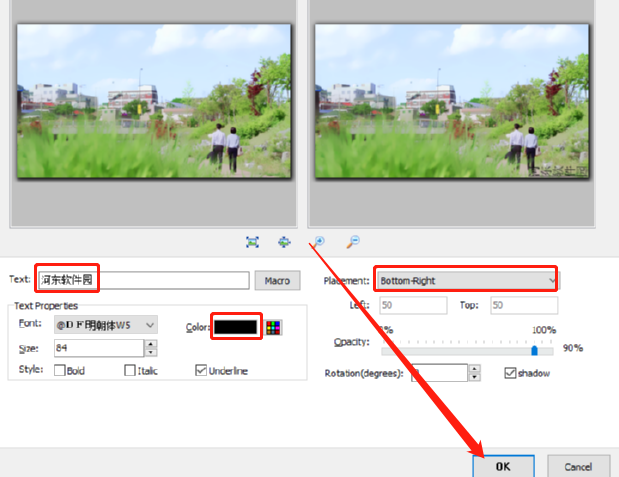The image size is (619, 477).
Task: Click the Opacity slider handle
Action: [x=534, y=350]
